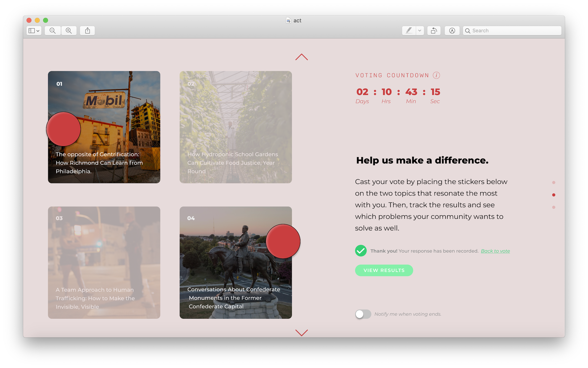Click the green checkmark icon

point(361,251)
